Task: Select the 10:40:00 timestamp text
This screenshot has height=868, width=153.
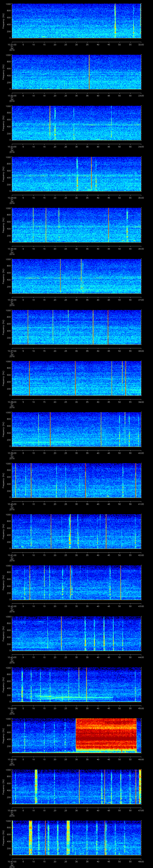Action: 12,504
